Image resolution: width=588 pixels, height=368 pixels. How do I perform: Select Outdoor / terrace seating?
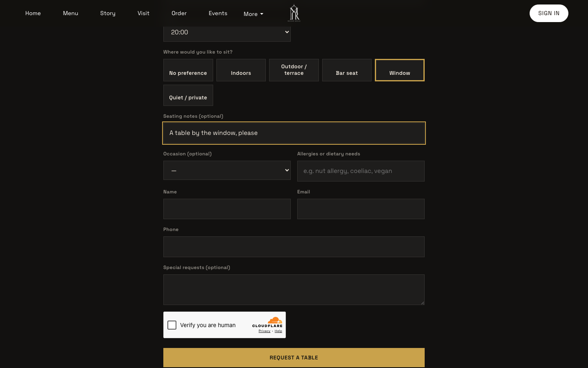[x=294, y=70]
